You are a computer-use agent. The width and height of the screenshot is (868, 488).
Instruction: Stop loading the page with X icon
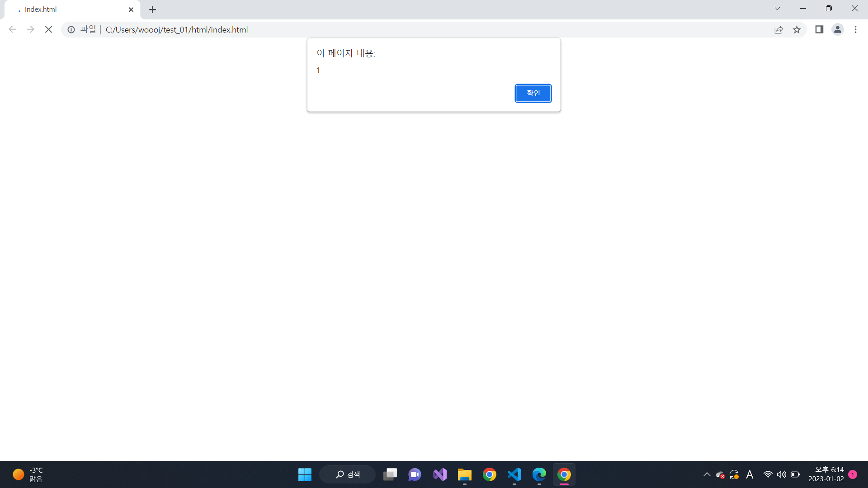click(49, 30)
